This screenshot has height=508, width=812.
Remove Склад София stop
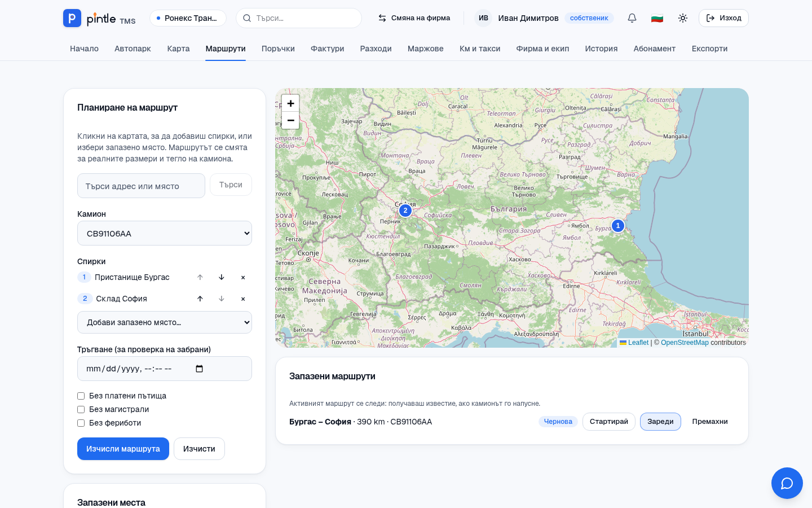coord(243,299)
